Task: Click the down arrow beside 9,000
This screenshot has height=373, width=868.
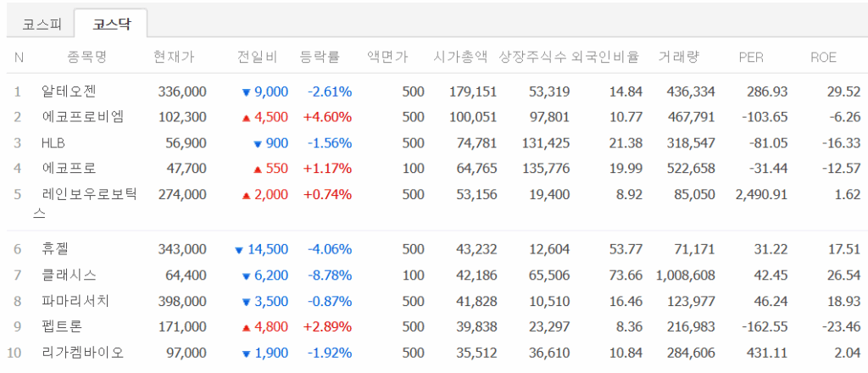Action: coord(247,93)
